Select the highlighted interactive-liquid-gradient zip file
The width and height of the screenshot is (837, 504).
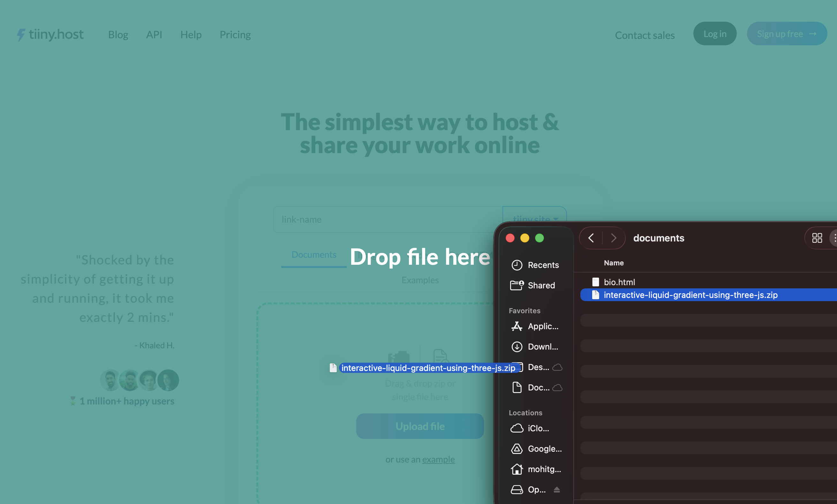(690, 295)
